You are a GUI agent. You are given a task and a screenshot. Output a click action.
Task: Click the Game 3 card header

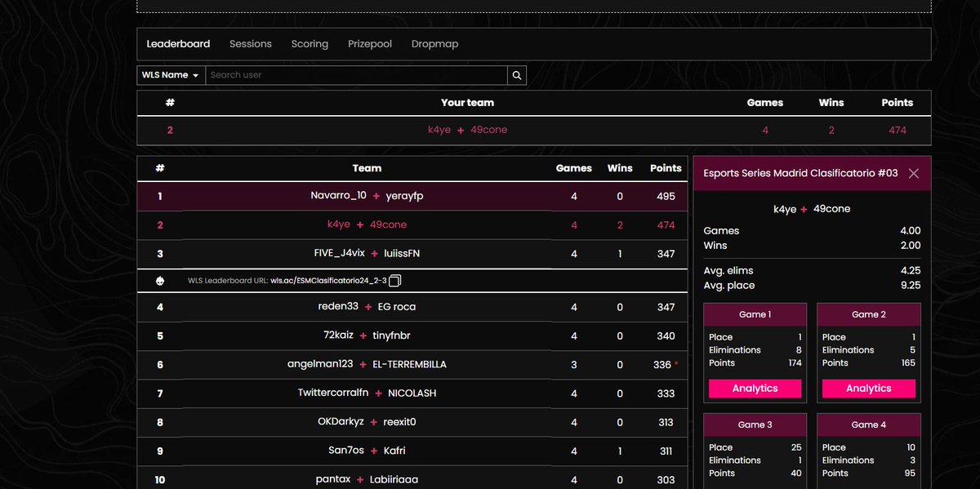pyautogui.click(x=755, y=425)
